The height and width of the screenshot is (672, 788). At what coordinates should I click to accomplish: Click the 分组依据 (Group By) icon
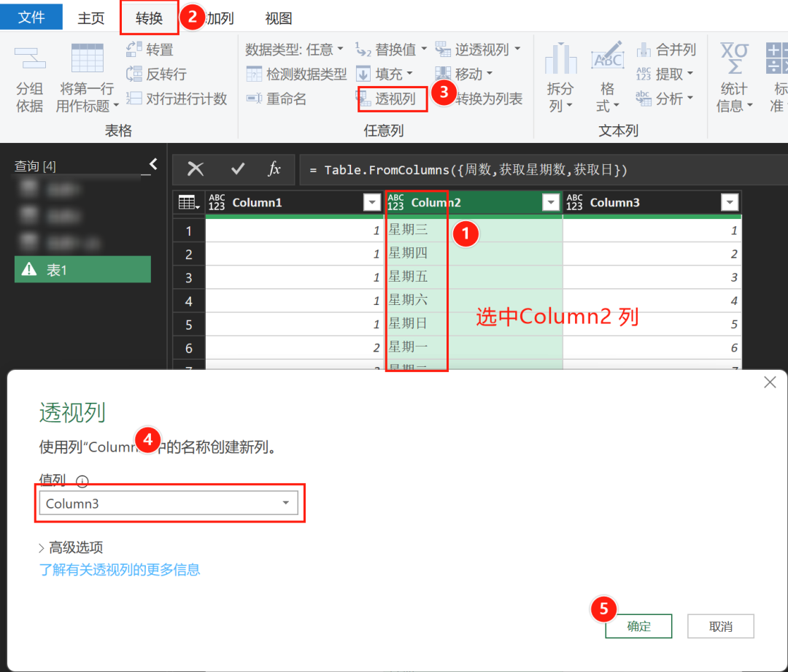[30, 59]
